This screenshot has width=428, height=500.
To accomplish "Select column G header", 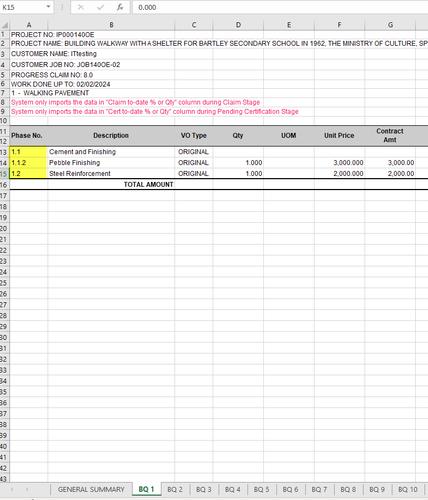I will [x=390, y=25].
